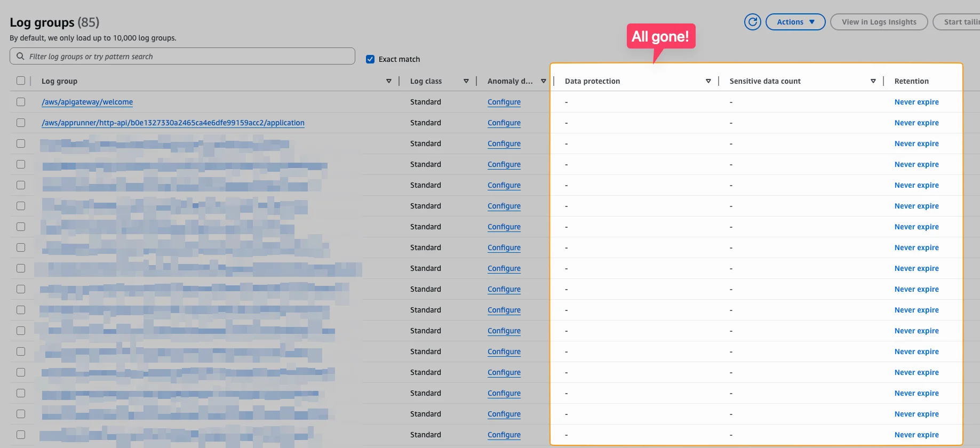Image resolution: width=980 pixels, height=448 pixels.
Task: Check the /aws/apprunner/http-api row checkbox
Action: (x=21, y=123)
